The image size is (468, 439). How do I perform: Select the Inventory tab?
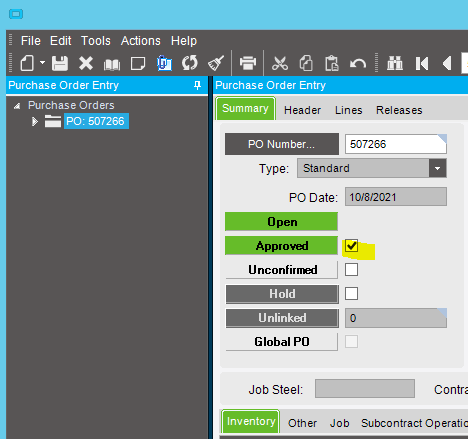coord(251,421)
